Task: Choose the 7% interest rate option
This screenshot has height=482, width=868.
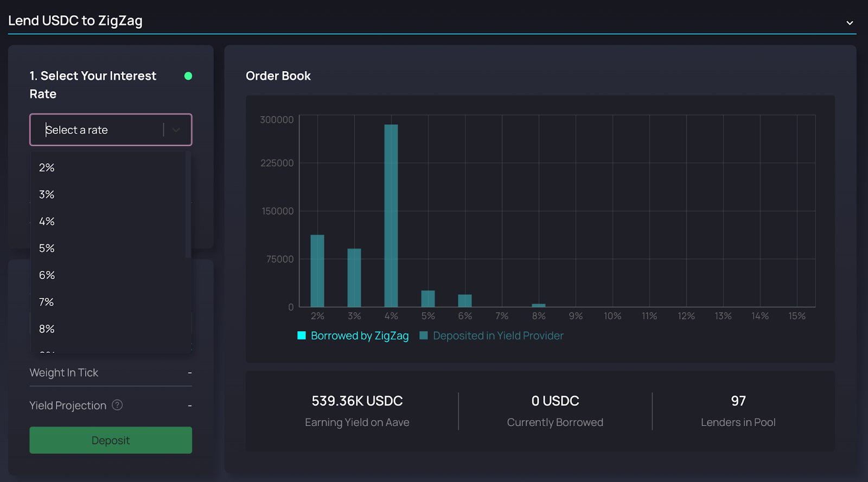Action: point(108,302)
